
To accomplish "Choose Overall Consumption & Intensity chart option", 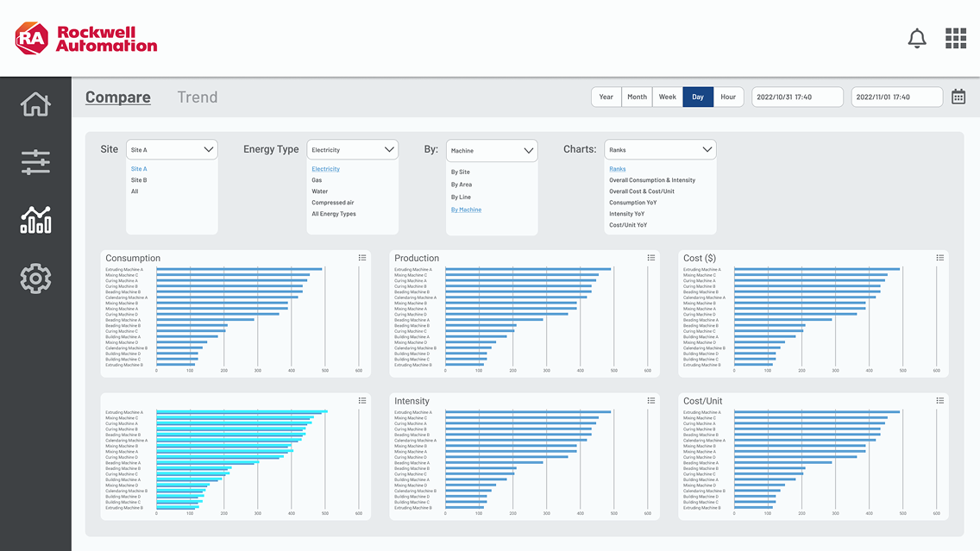I will click(x=652, y=180).
